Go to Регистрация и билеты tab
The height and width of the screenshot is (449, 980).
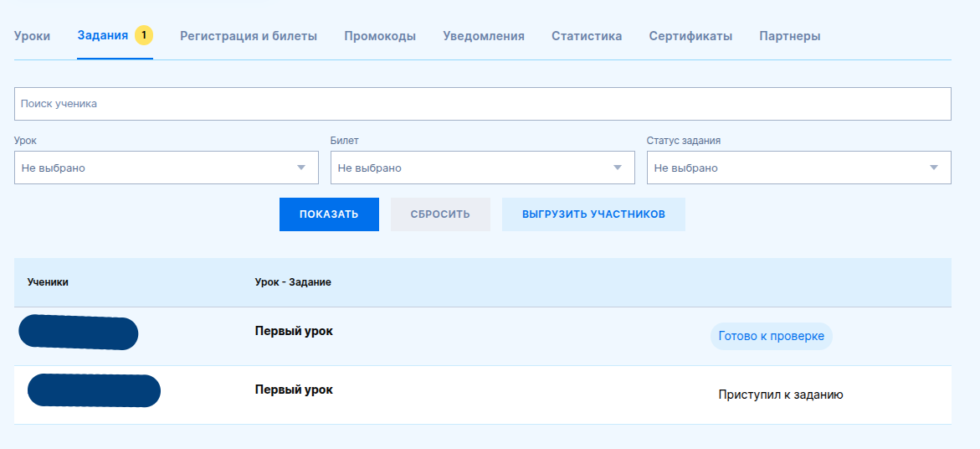pos(249,36)
